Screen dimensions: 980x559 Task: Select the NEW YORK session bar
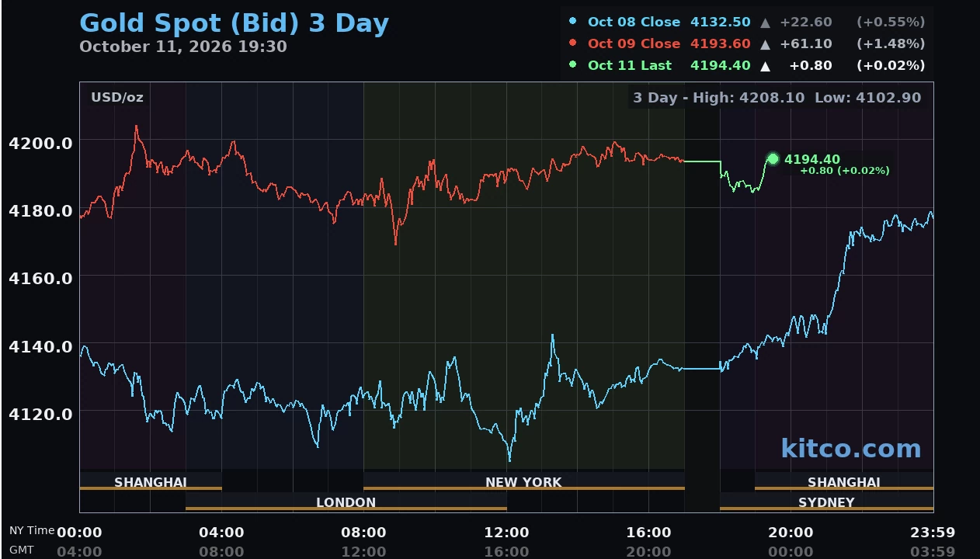523,481
